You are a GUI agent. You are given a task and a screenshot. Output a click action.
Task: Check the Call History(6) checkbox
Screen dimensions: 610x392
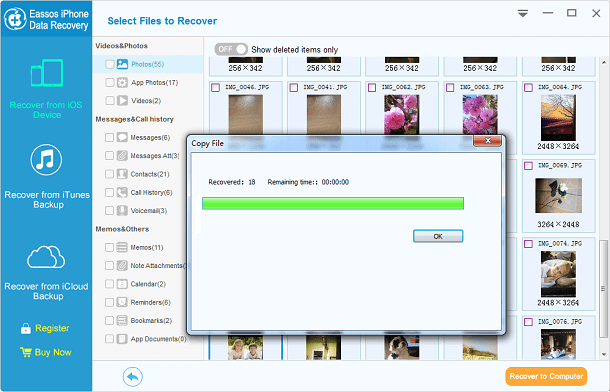(110, 192)
